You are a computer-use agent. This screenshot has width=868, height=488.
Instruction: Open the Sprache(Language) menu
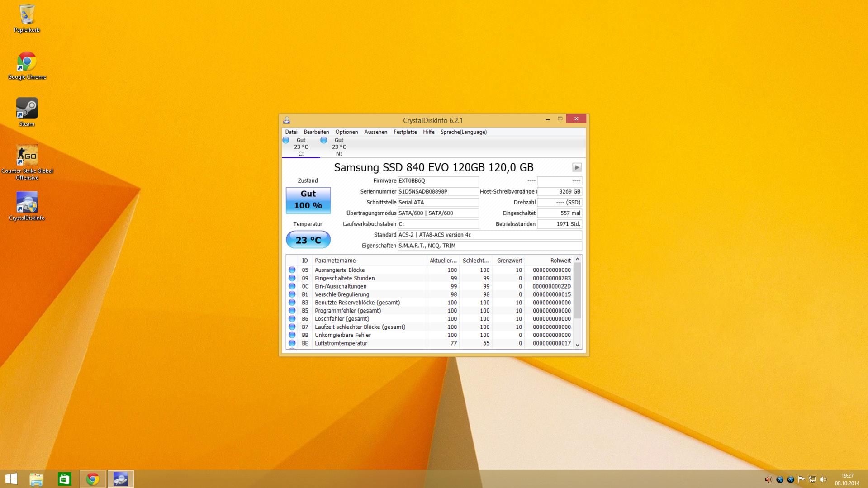point(464,132)
